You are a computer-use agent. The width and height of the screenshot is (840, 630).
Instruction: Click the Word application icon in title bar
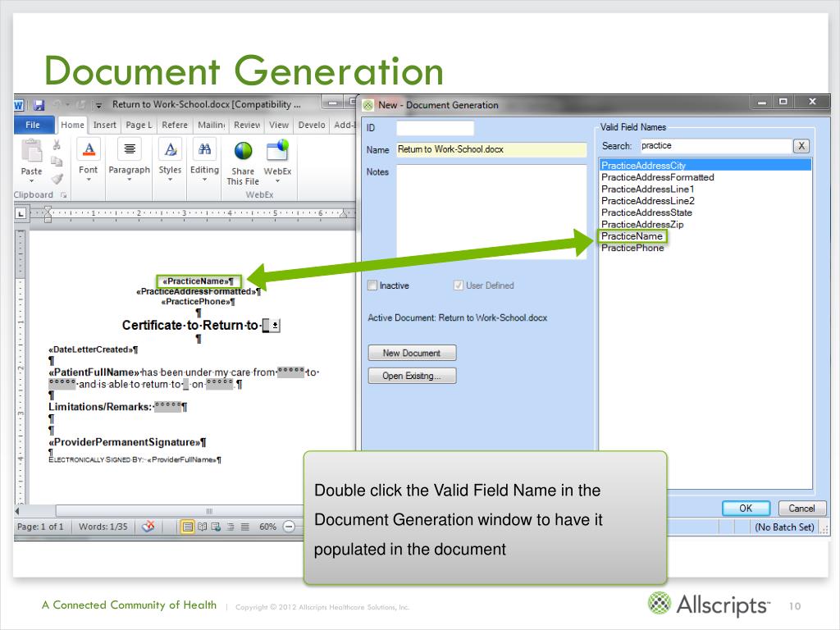(x=19, y=105)
